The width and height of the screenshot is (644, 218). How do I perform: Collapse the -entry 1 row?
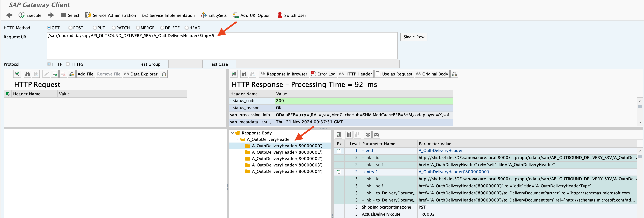coord(339,172)
